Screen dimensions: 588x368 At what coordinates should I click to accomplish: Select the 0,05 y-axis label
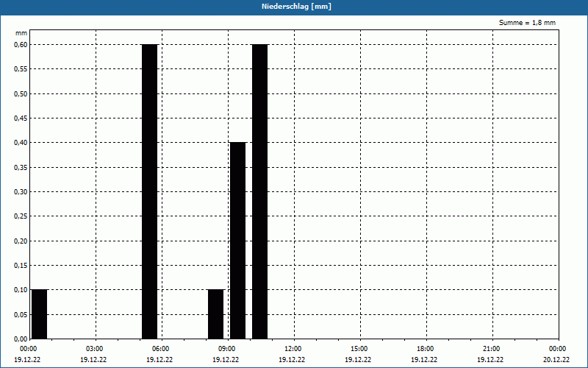click(x=21, y=315)
